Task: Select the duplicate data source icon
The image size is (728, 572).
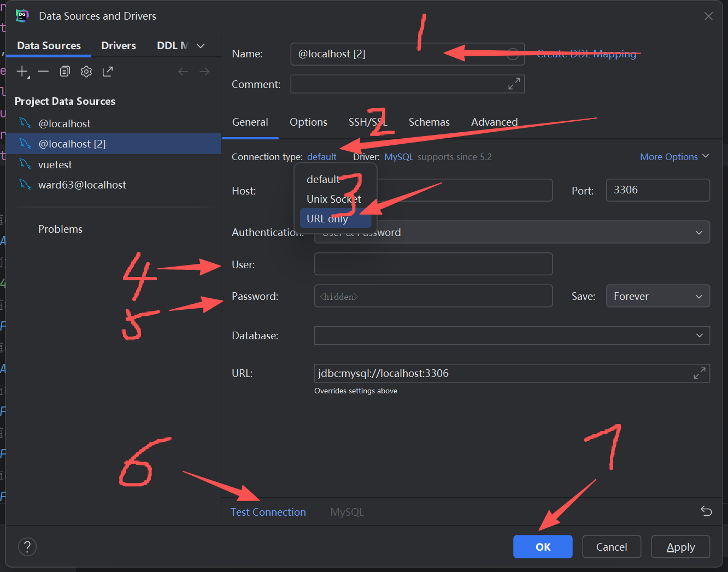Action: tap(64, 71)
